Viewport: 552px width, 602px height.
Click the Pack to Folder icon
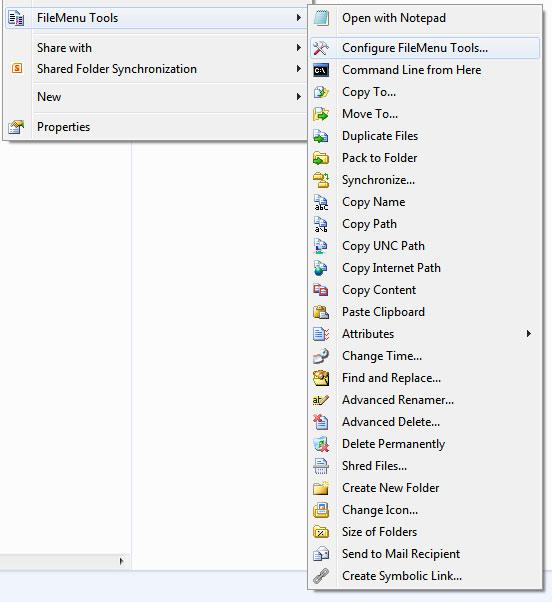(x=321, y=158)
